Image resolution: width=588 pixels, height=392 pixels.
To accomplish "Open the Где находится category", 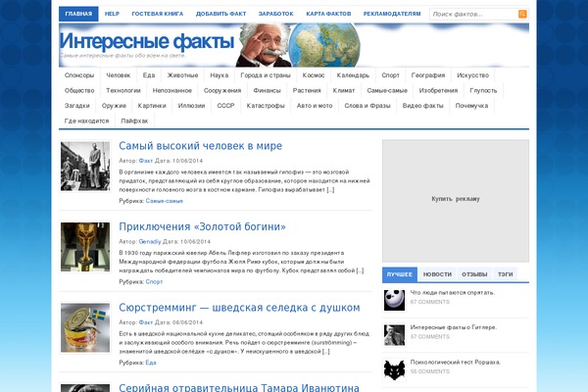I will click(86, 121).
